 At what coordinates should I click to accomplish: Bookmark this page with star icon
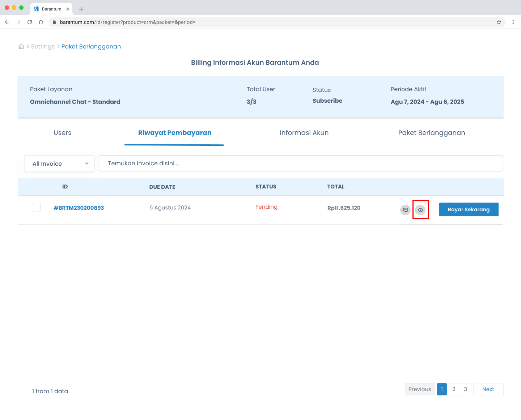tap(499, 22)
